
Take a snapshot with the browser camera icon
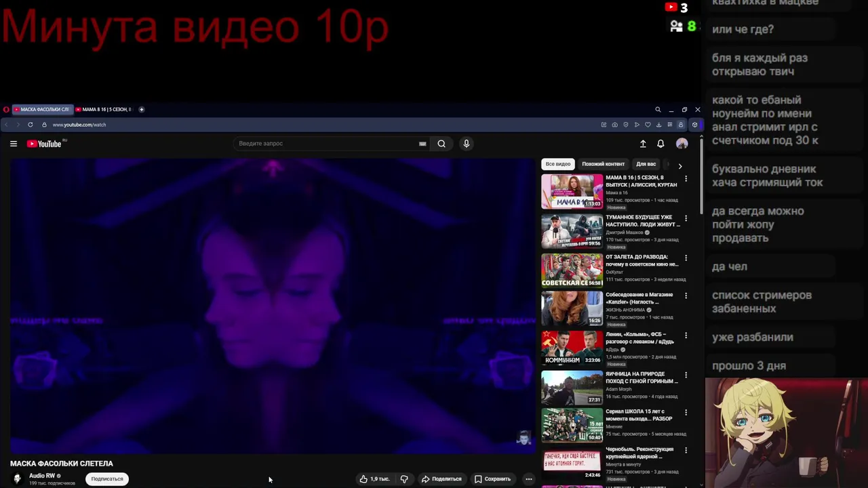coord(614,125)
